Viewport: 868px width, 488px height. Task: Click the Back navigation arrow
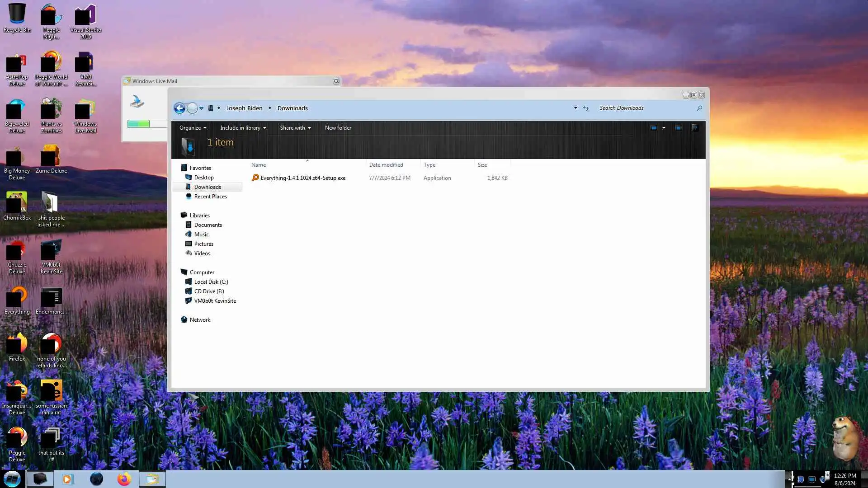click(x=179, y=108)
